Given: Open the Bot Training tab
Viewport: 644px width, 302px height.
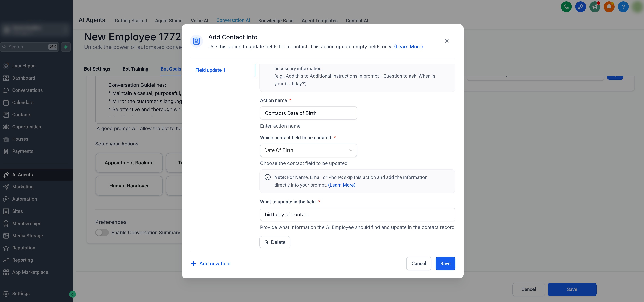Looking at the screenshot, I should tap(135, 69).
